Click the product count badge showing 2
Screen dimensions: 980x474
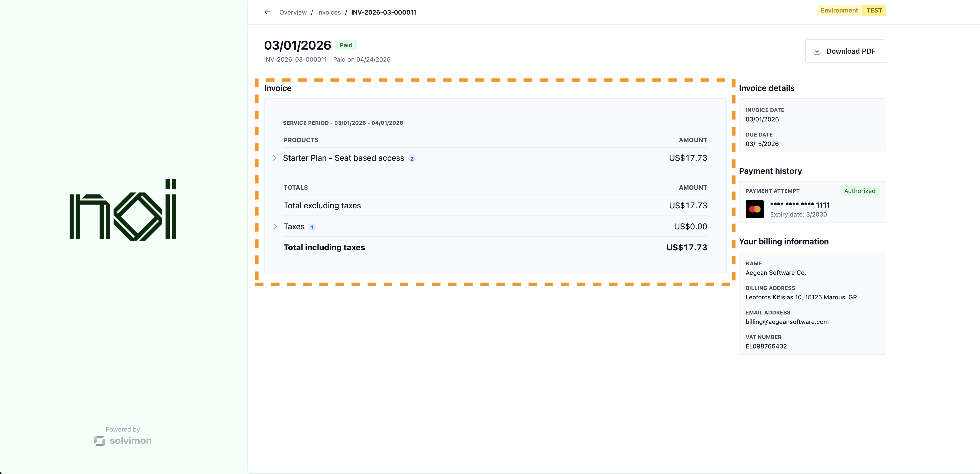click(x=412, y=159)
